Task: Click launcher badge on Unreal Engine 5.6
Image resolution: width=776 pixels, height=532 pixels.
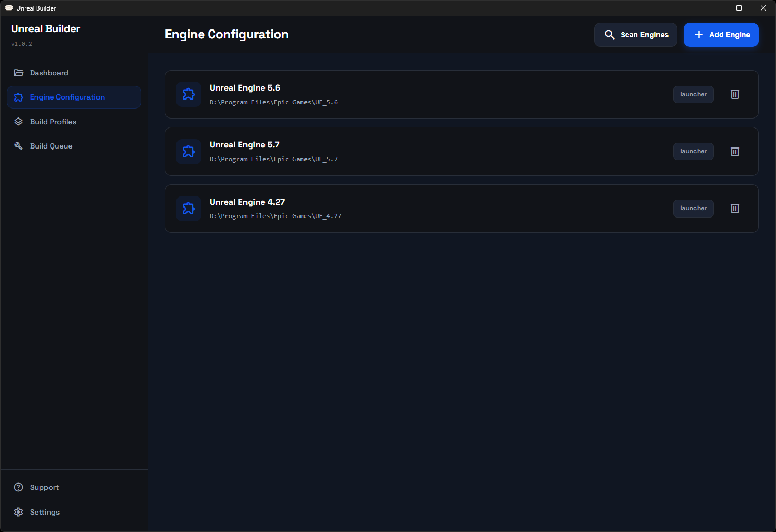Action: coord(693,94)
